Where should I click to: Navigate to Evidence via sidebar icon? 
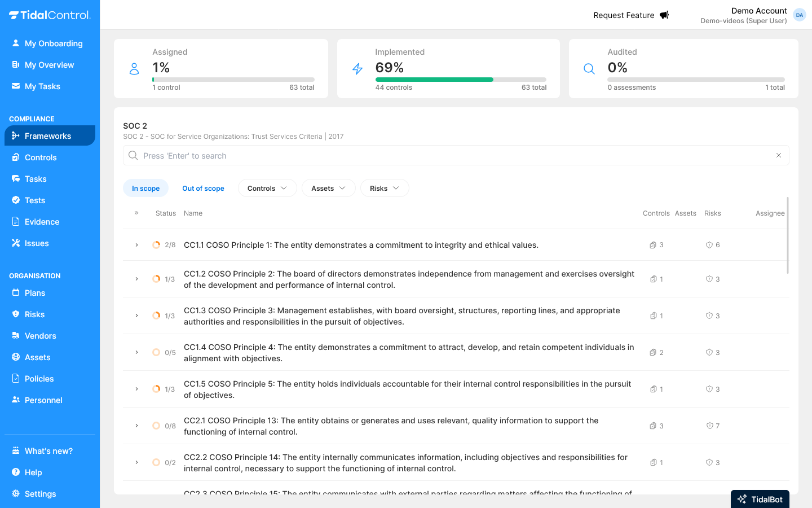pos(41,221)
